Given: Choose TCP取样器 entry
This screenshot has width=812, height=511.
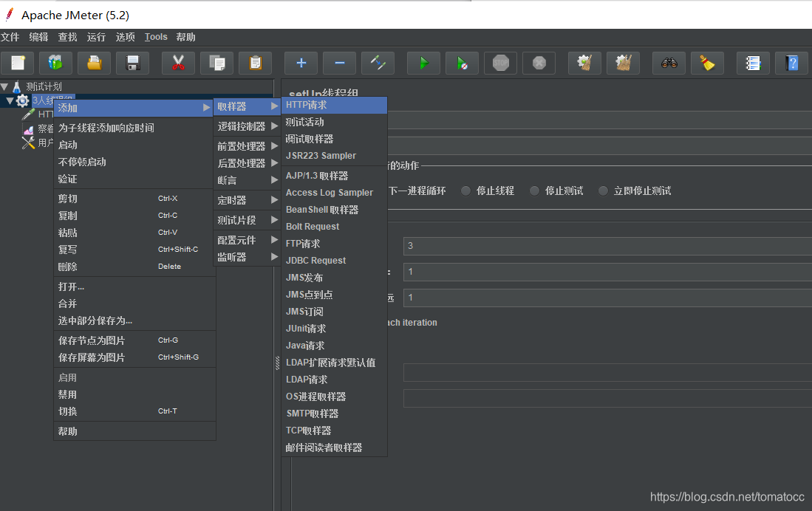Looking at the screenshot, I should (x=335, y=431).
